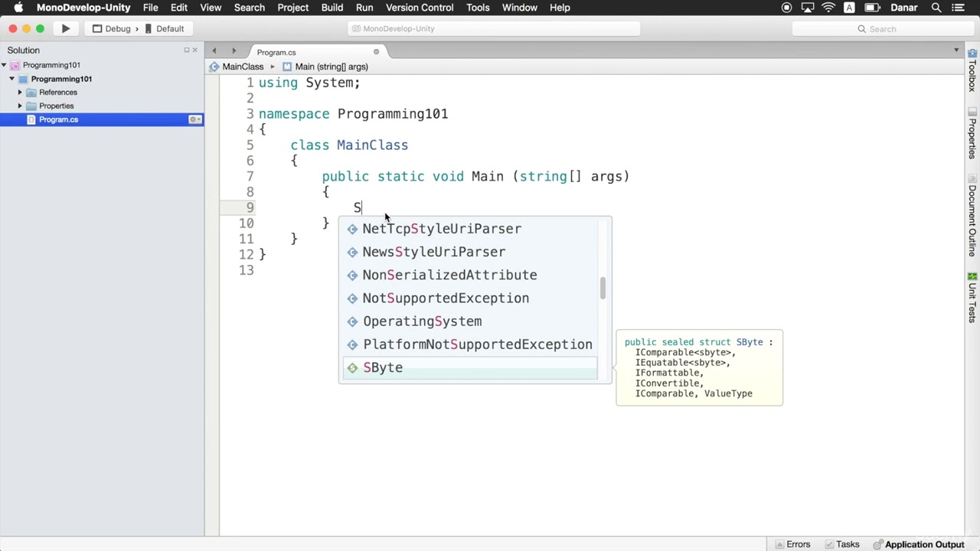
Task: Navigate back with left arrow
Action: 214,51
